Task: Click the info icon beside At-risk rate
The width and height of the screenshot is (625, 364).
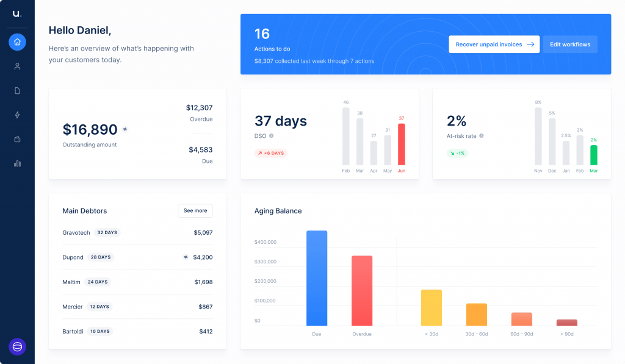Action: click(482, 136)
